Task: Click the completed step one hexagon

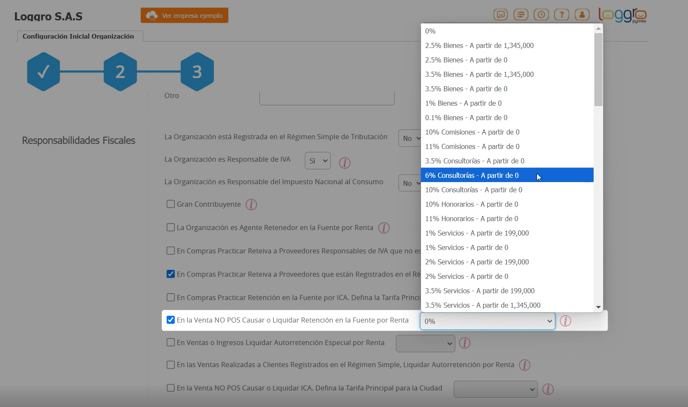Action: (43, 71)
